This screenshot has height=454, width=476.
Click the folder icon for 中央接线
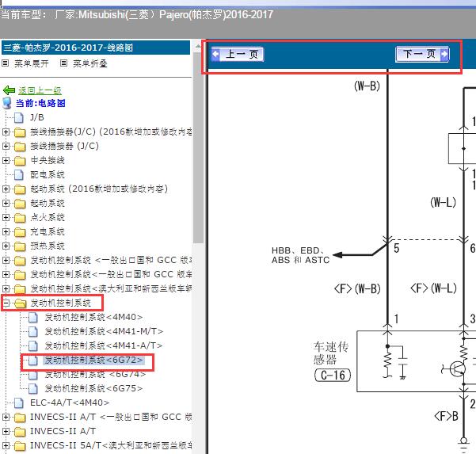[20, 161]
